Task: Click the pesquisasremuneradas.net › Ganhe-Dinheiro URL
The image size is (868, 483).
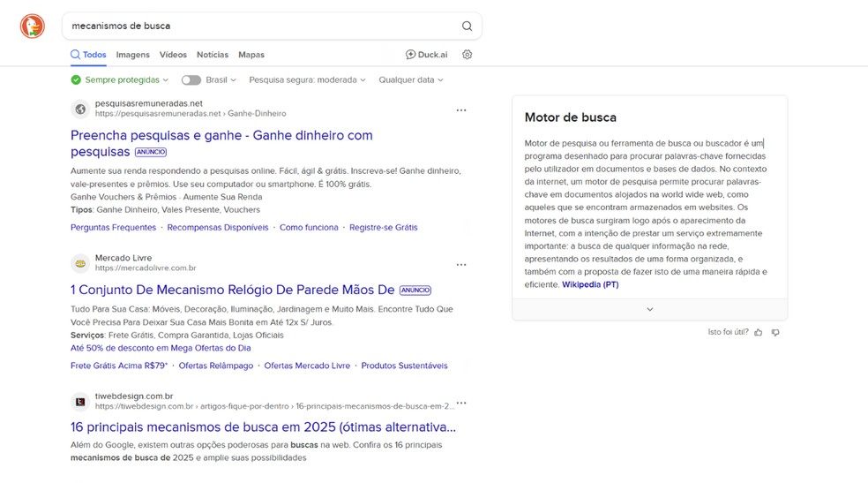Action: pyautogui.click(x=191, y=114)
